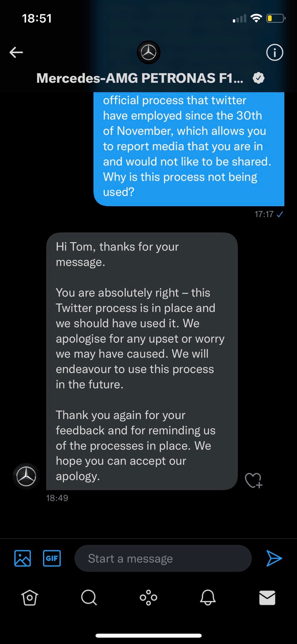297x644 pixels.
Task: Send the message
Action: pyautogui.click(x=274, y=558)
